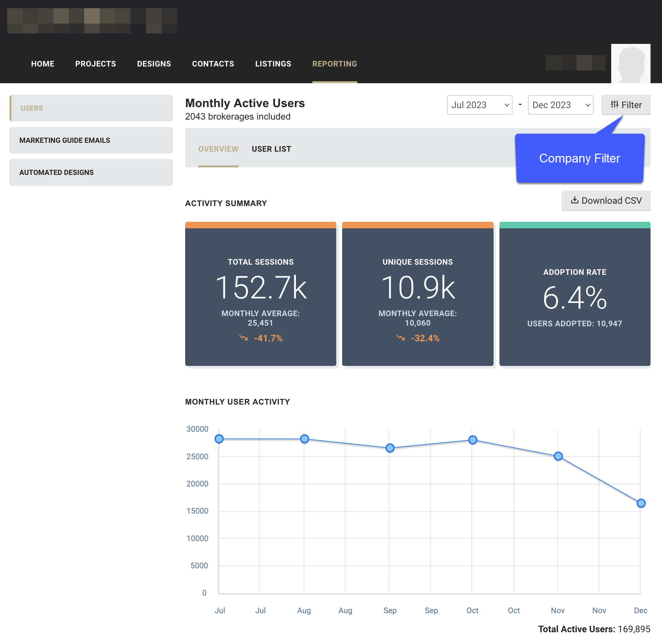Click the October data point on chart
Image resolution: width=662 pixels, height=644 pixels.
(x=473, y=440)
